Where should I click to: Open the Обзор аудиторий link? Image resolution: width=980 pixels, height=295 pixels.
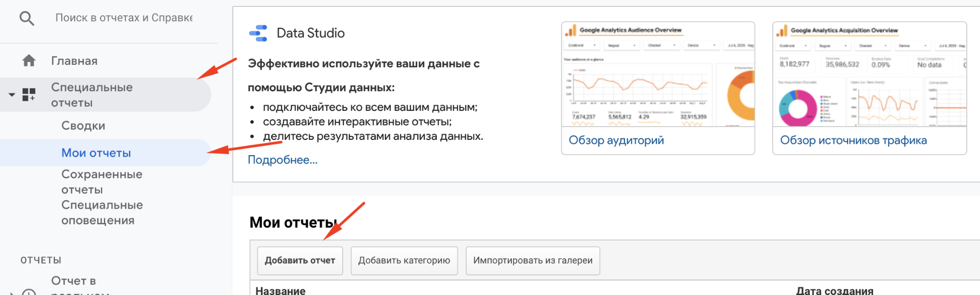(616, 140)
